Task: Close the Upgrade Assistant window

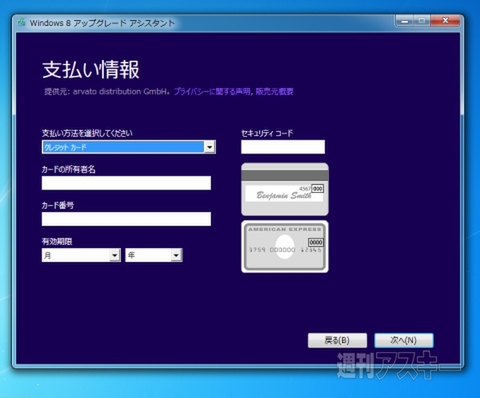Action: (445, 21)
